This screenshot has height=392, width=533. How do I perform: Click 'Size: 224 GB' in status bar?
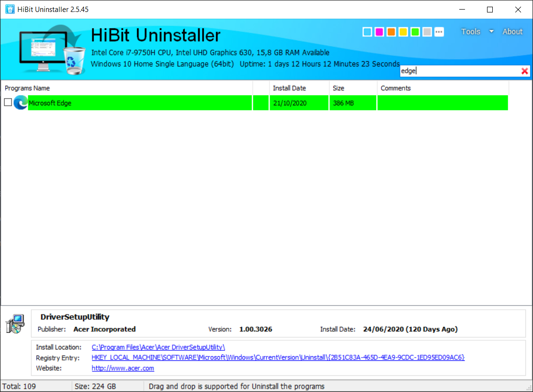pyautogui.click(x=95, y=387)
